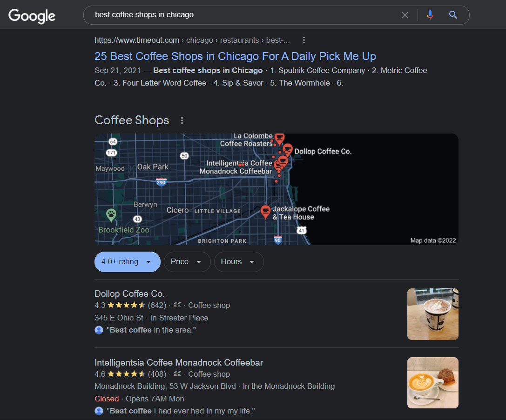Click the Brookfield Zoo paw marker on map

111,215
